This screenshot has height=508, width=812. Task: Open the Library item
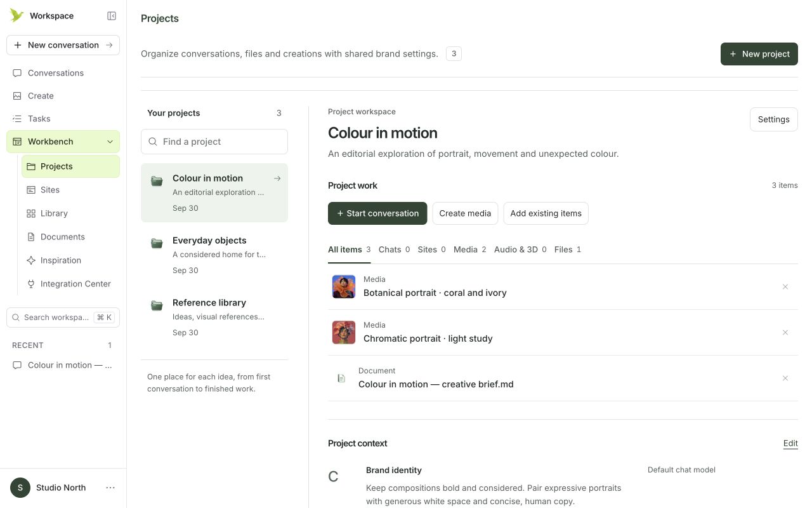[70, 213]
